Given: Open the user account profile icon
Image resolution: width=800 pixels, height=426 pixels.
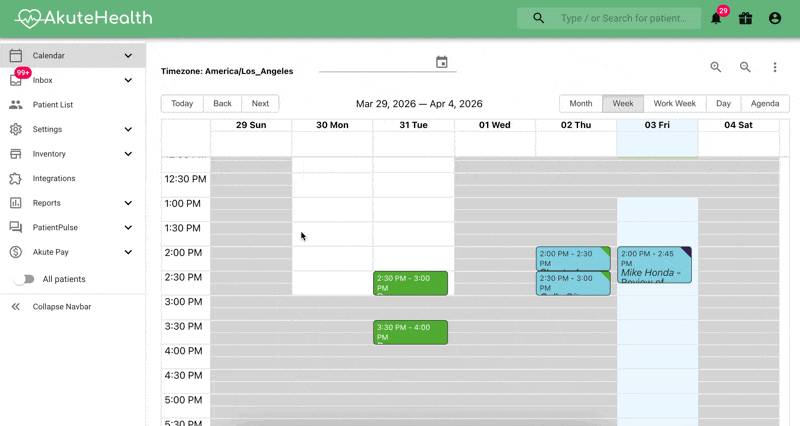Looking at the screenshot, I should click(x=774, y=18).
